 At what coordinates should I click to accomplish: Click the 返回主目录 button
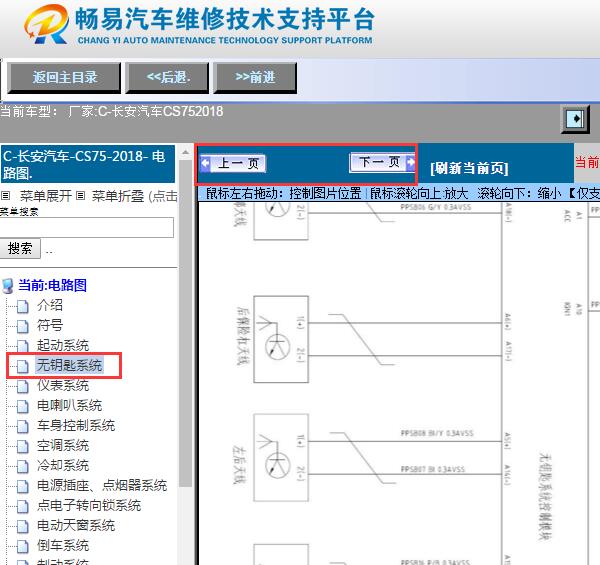tap(64, 78)
